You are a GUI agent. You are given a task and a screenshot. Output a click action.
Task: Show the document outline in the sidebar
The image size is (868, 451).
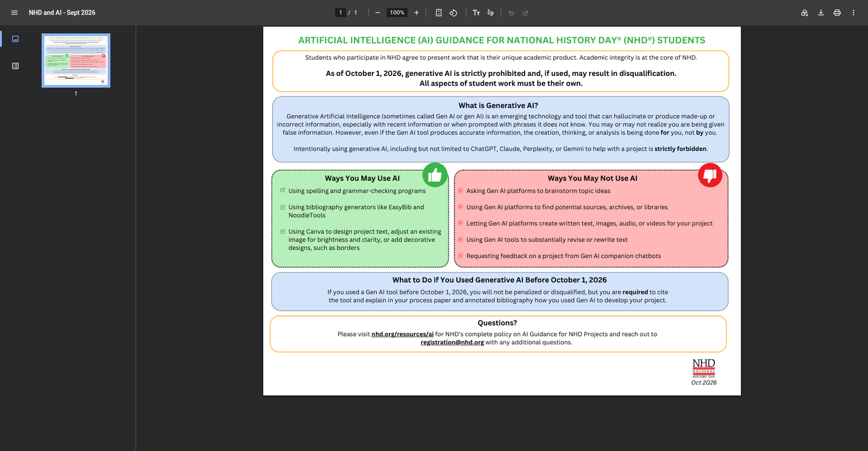click(x=15, y=66)
